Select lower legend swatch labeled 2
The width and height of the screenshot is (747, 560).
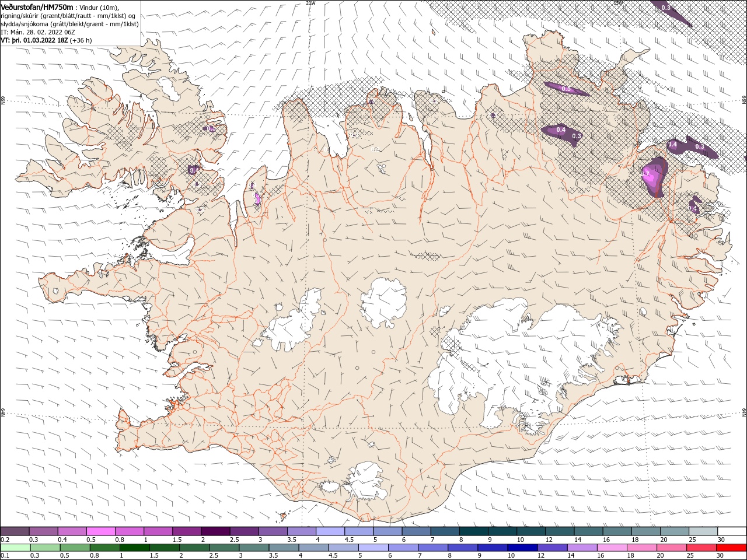click(x=194, y=548)
